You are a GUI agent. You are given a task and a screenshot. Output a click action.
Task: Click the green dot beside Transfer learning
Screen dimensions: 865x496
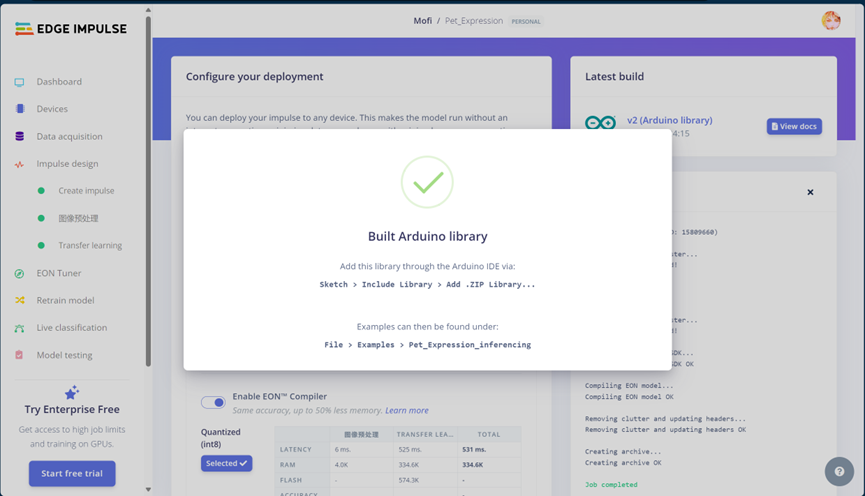pos(41,246)
